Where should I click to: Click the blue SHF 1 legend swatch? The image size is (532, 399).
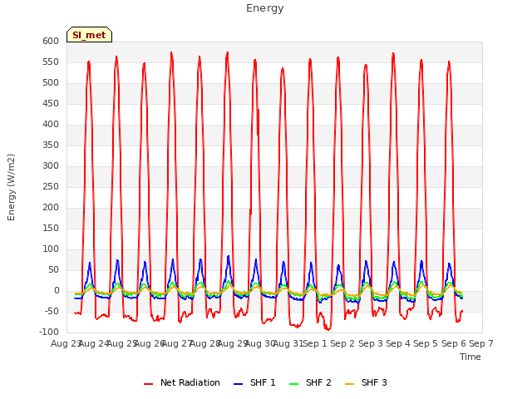239,384
